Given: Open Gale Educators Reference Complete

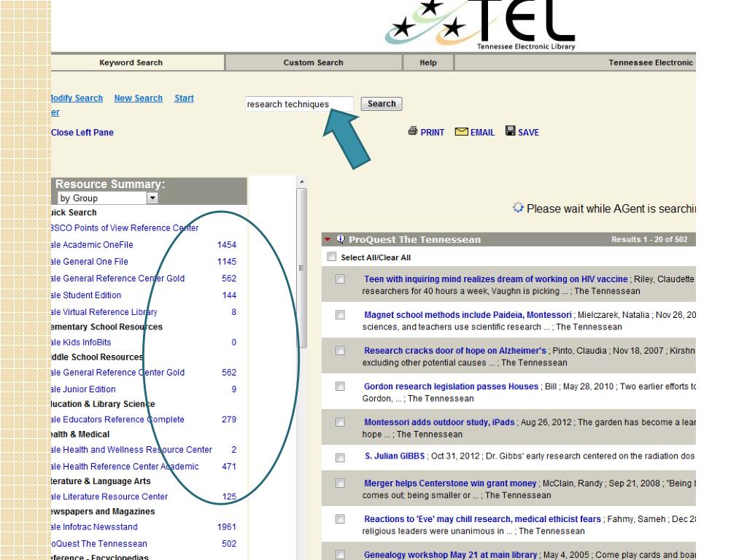Looking at the screenshot, I should pyautogui.click(x=117, y=419).
